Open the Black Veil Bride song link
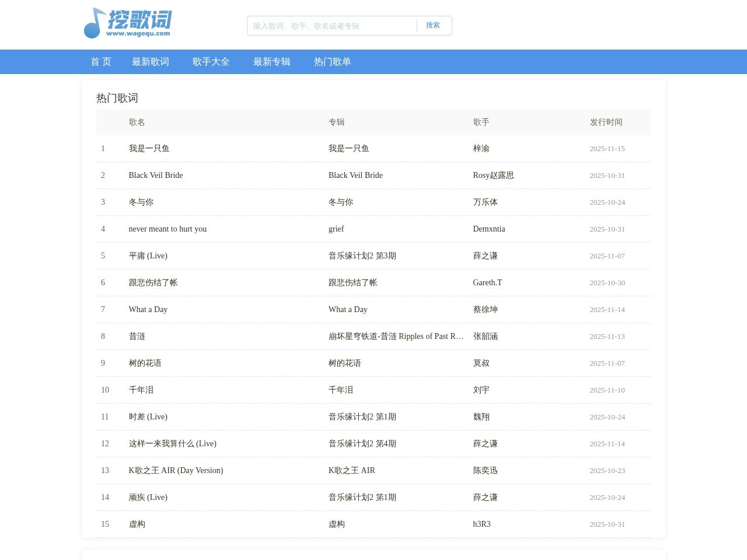Screen dimensions: 747x560 pyautogui.click(x=156, y=176)
